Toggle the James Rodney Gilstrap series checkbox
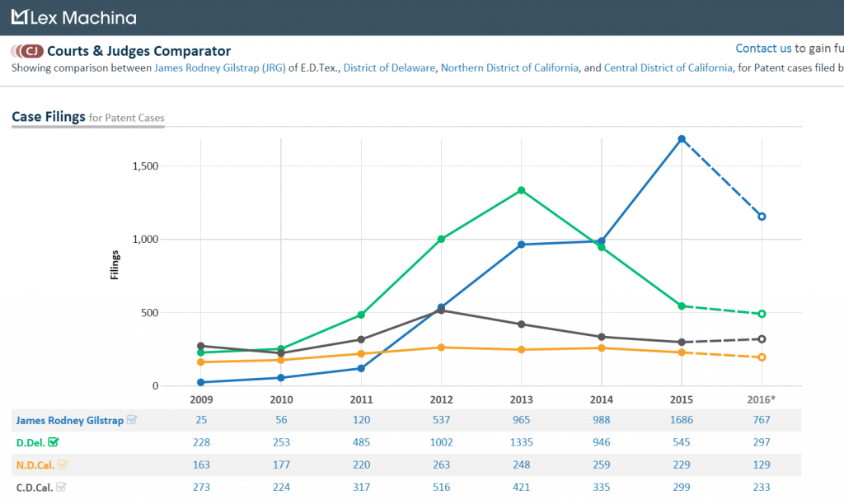This screenshot has height=504, width=844. [x=131, y=419]
